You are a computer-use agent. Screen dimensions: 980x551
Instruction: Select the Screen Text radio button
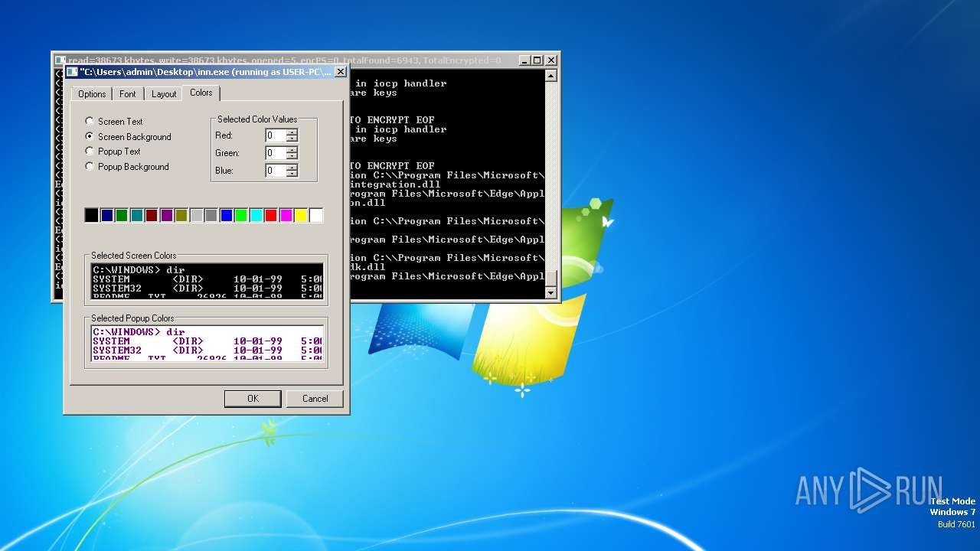[90, 121]
